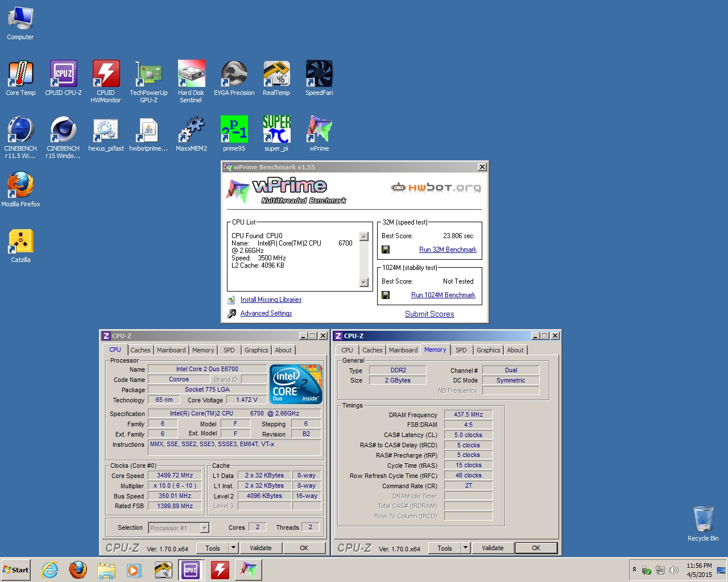Expand Tools dropdown arrow in right CPU-Z
This screenshot has height=582, width=728.
[465, 548]
